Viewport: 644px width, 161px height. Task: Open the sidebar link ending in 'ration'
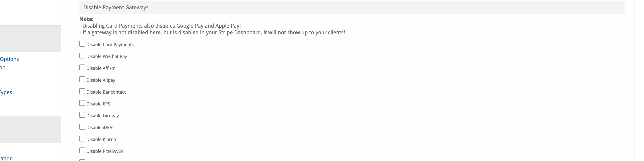point(6,158)
